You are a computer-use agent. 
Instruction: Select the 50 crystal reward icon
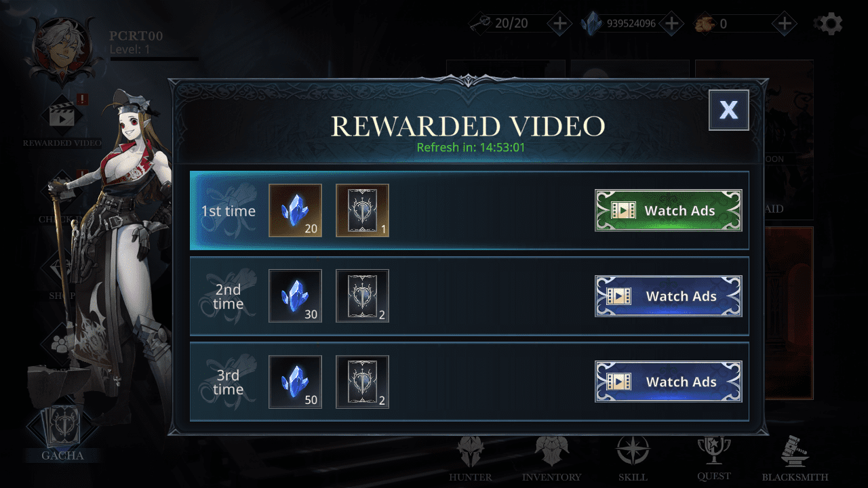coord(295,382)
